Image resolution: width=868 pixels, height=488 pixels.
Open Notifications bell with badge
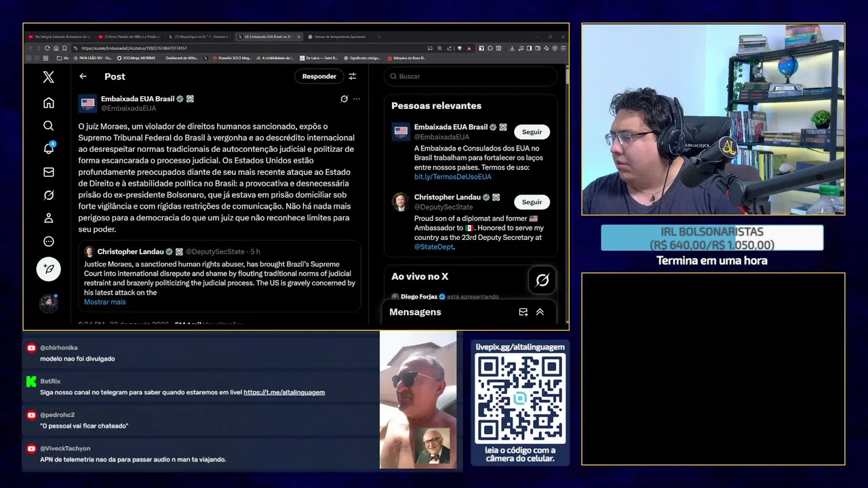[49, 148]
